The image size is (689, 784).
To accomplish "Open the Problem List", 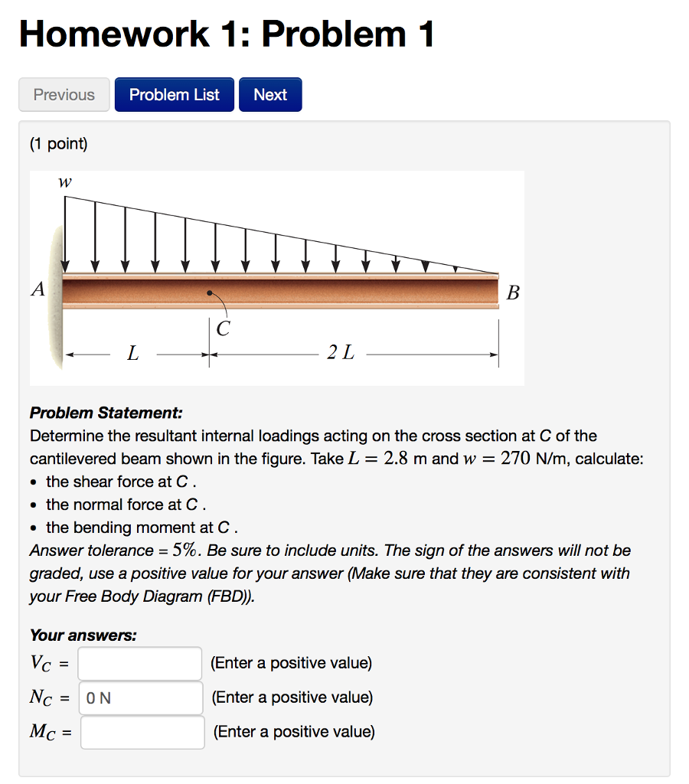I will (x=174, y=94).
